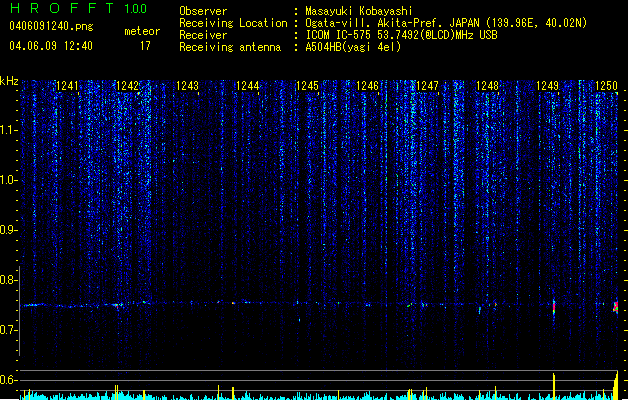Click the Observer label
The height and width of the screenshot is (400, 629).
[203, 11]
